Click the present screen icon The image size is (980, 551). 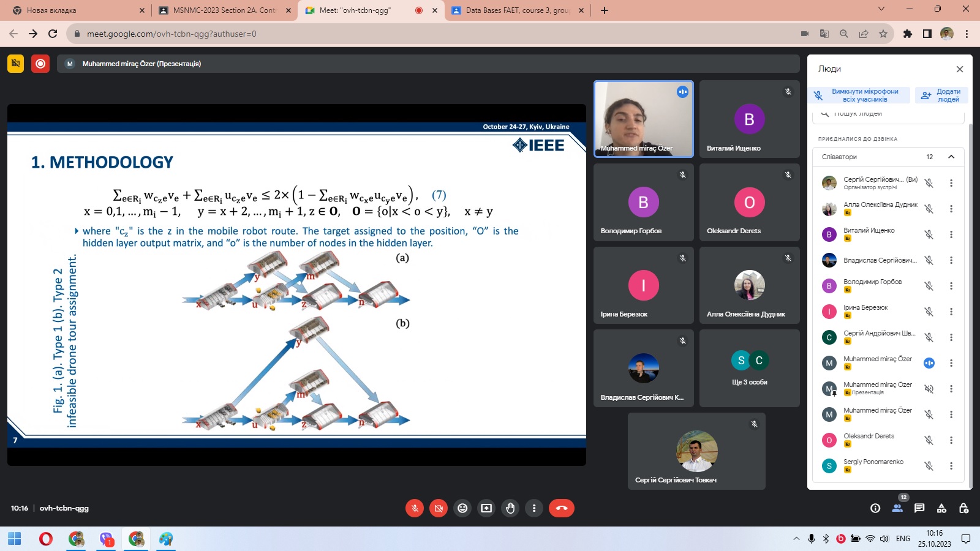[486, 508]
